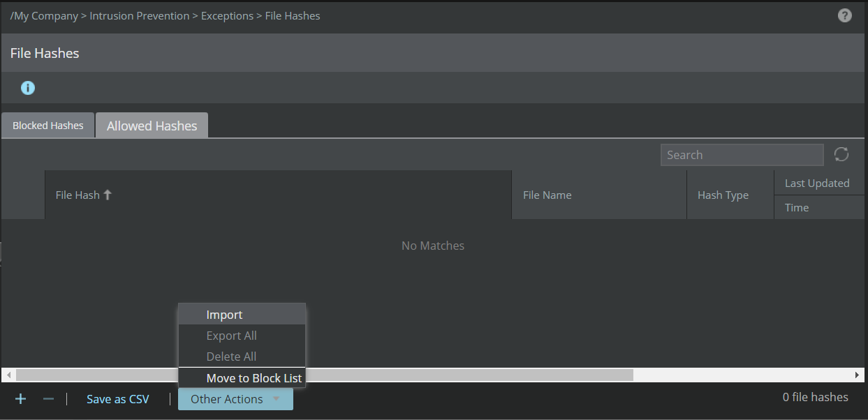Click the scrollbar left arrow
868x420 pixels.
click(x=8, y=375)
